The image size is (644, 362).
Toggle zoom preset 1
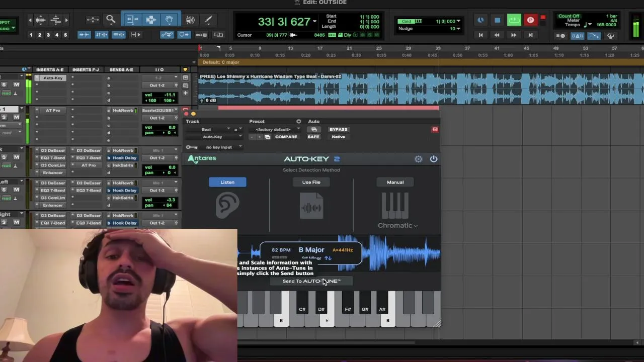[x=31, y=35]
